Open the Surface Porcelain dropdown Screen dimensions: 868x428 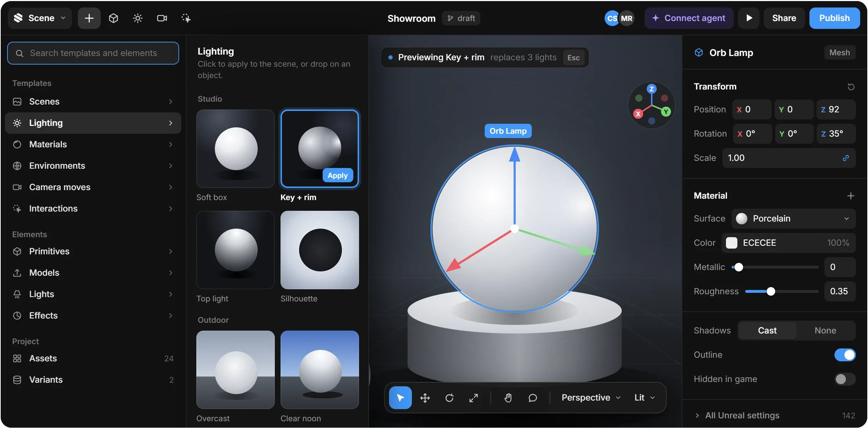click(x=794, y=219)
